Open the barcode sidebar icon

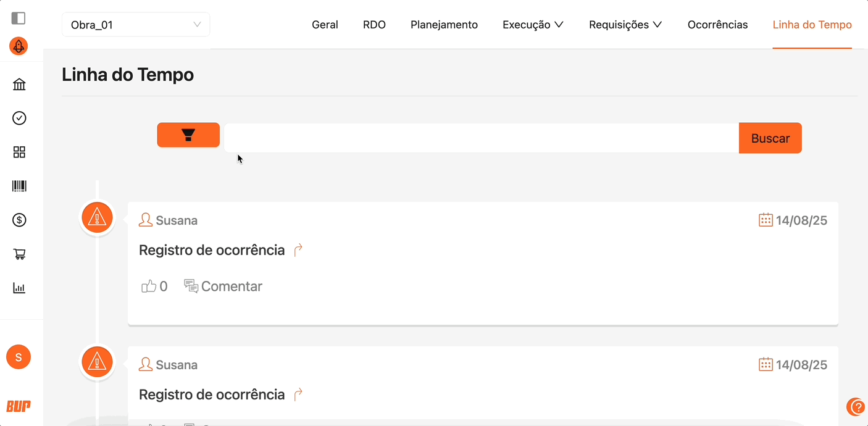(19, 186)
